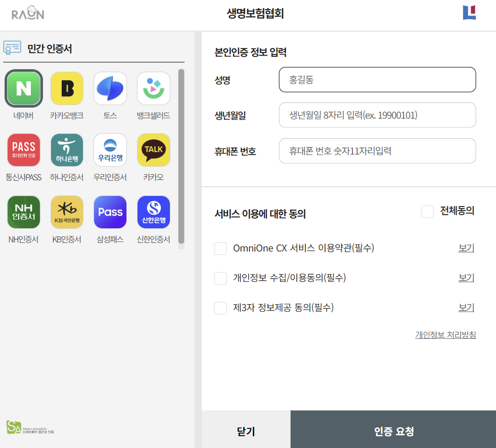
Task: Click the KB인증서 label text
Action: [x=67, y=239]
